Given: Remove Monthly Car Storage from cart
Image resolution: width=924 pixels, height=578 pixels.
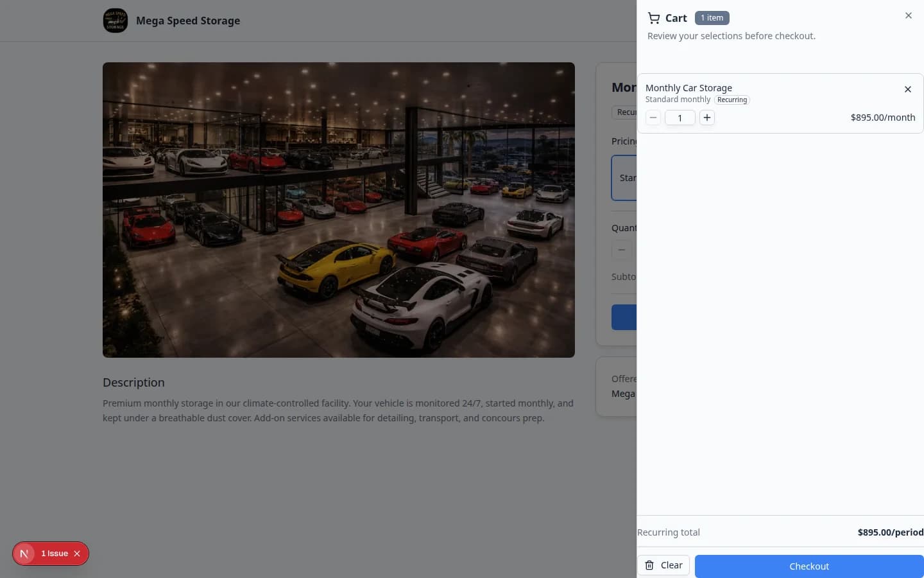Looking at the screenshot, I should pos(908,89).
